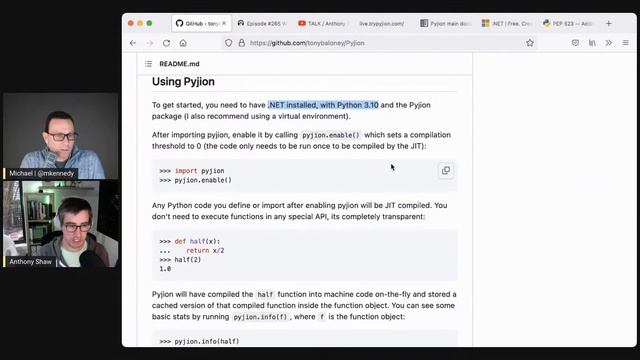Open a new browser tab
640x360 pixels.
tap(609, 24)
